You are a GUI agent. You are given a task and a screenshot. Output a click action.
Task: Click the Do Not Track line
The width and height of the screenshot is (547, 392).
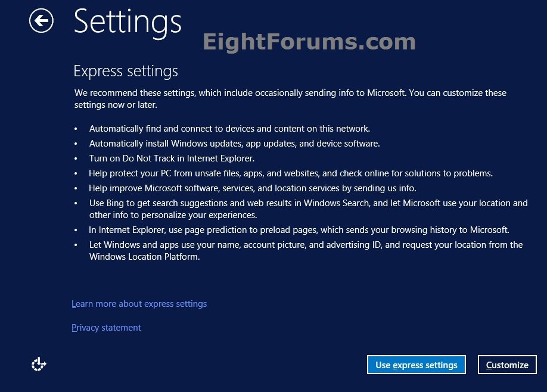click(x=172, y=158)
